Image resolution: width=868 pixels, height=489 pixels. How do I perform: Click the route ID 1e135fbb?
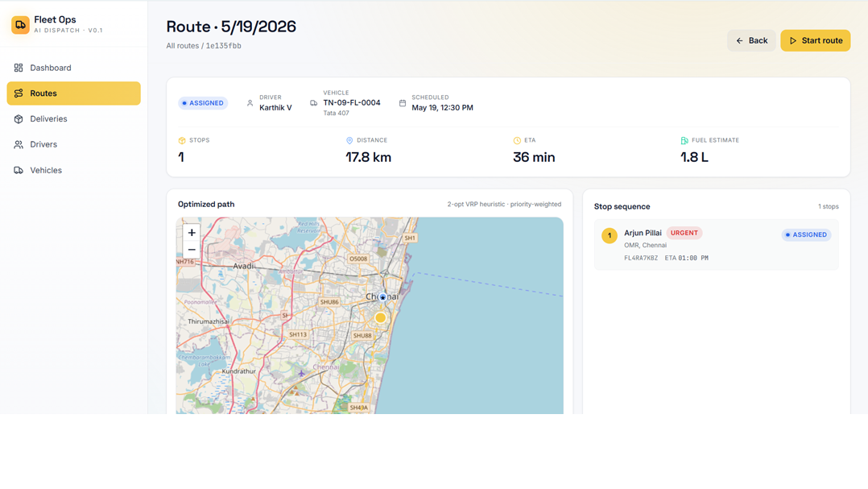click(x=224, y=45)
